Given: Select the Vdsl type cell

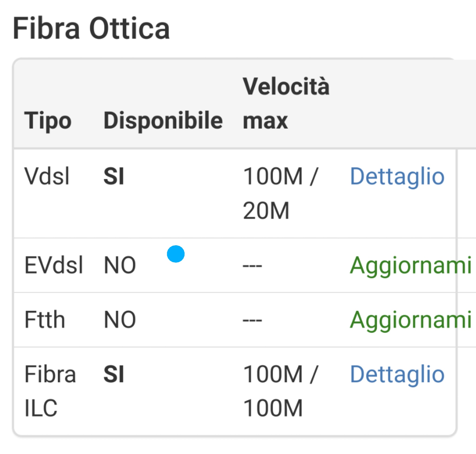Looking at the screenshot, I should click(x=47, y=176).
